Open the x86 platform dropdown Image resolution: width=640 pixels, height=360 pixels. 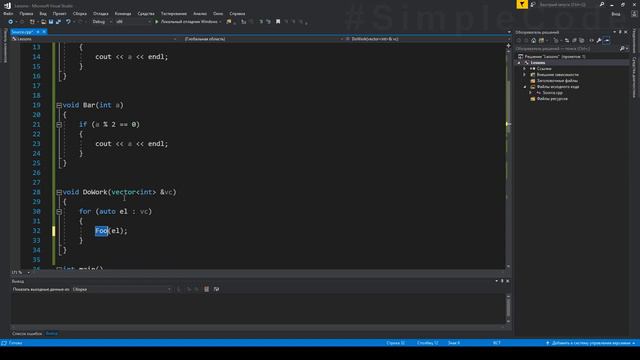pos(133,22)
